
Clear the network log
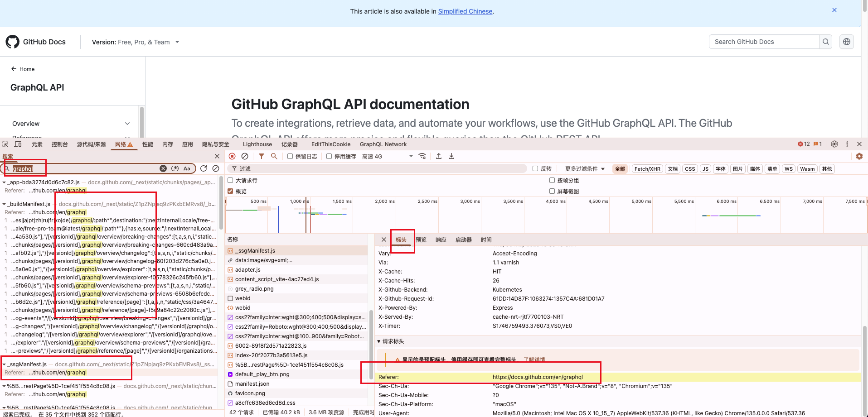[245, 156]
